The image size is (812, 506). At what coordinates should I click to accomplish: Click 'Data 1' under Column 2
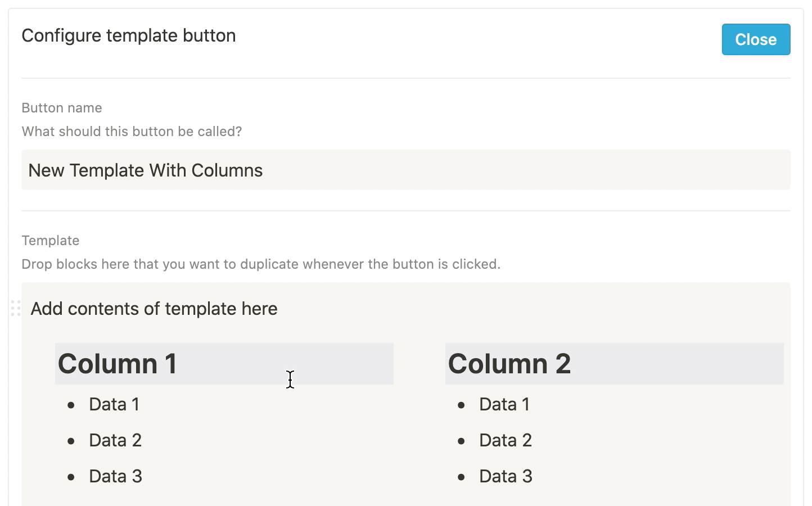pos(504,404)
